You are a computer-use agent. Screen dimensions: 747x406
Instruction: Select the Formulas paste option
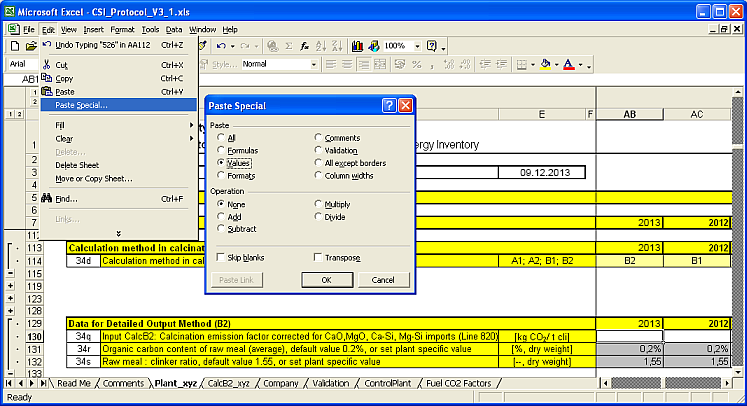coord(222,150)
